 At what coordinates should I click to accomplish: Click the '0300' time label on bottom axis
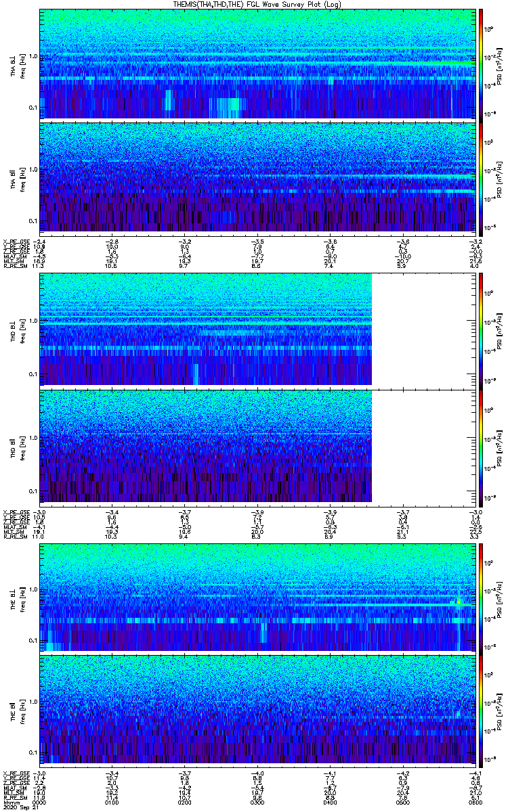(257, 803)
